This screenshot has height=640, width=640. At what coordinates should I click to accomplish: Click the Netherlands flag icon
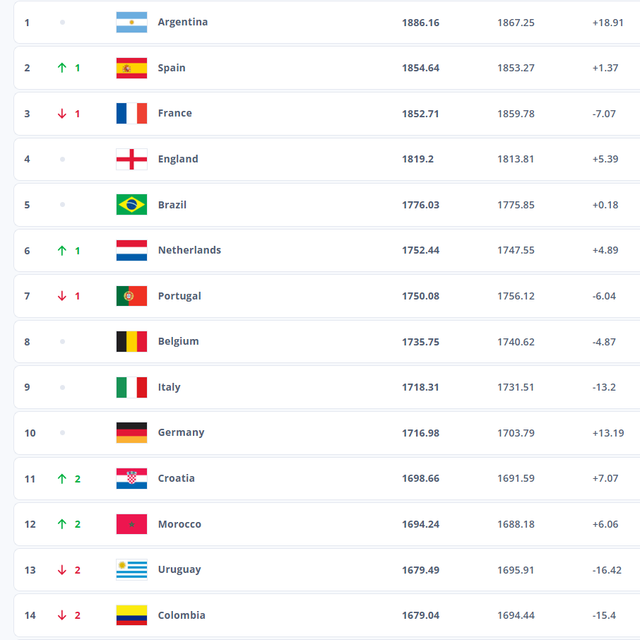(131, 250)
